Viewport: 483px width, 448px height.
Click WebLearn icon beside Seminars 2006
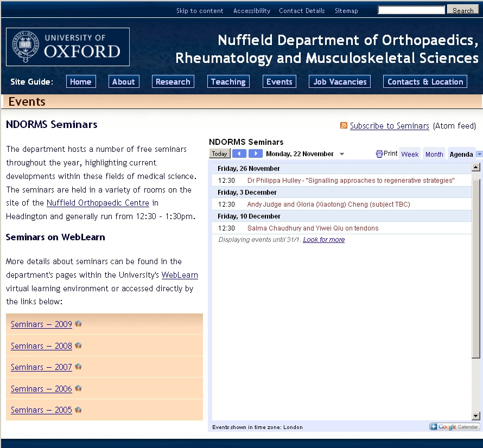tap(78, 388)
